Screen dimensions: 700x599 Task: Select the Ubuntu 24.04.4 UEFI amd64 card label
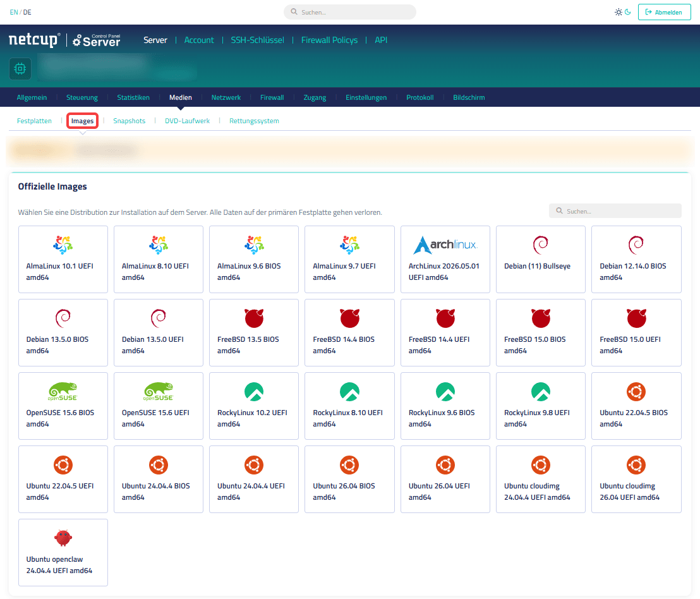click(x=251, y=492)
